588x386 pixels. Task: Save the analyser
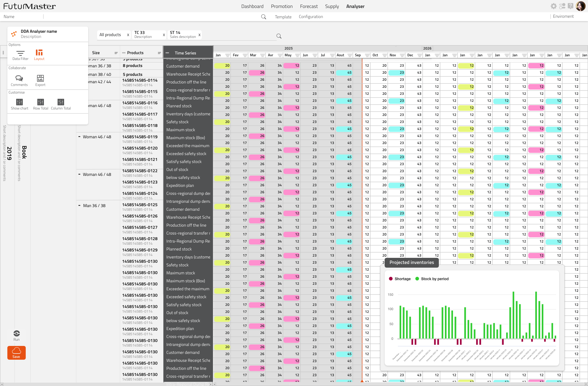click(x=16, y=353)
